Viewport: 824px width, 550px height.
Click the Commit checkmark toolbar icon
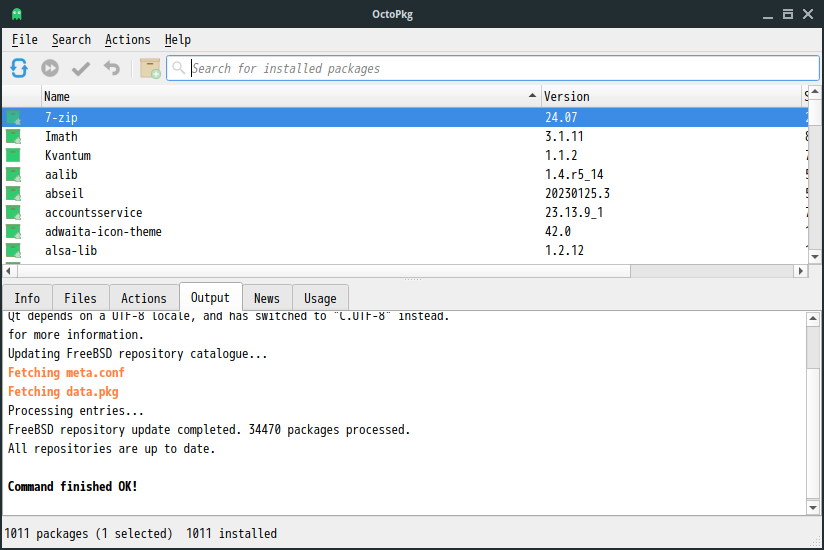click(81, 68)
